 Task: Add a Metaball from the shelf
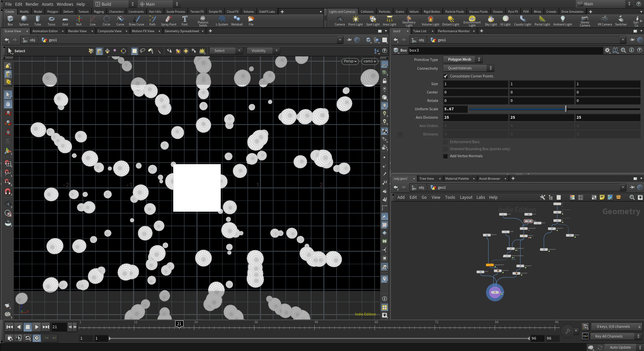(237, 20)
